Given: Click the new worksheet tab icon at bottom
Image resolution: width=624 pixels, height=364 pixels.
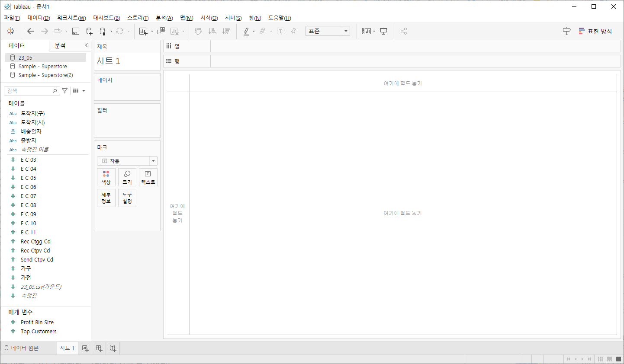Looking at the screenshot, I should (85, 348).
